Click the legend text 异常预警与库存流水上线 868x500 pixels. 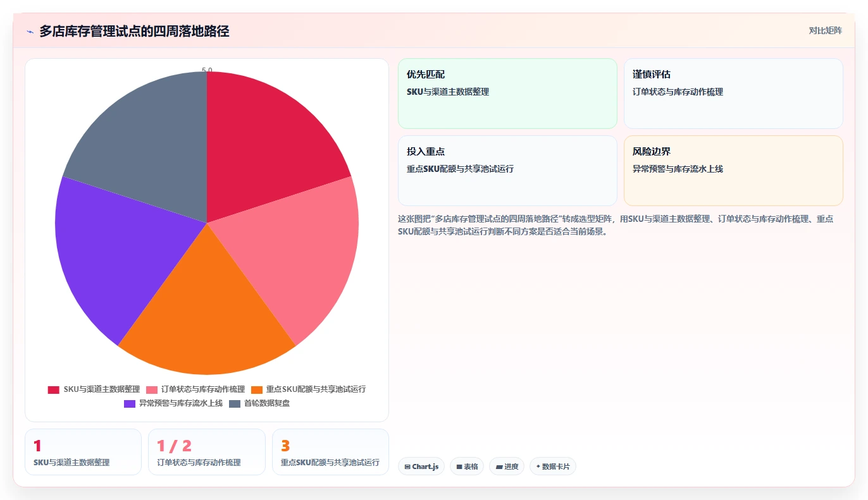click(x=181, y=403)
